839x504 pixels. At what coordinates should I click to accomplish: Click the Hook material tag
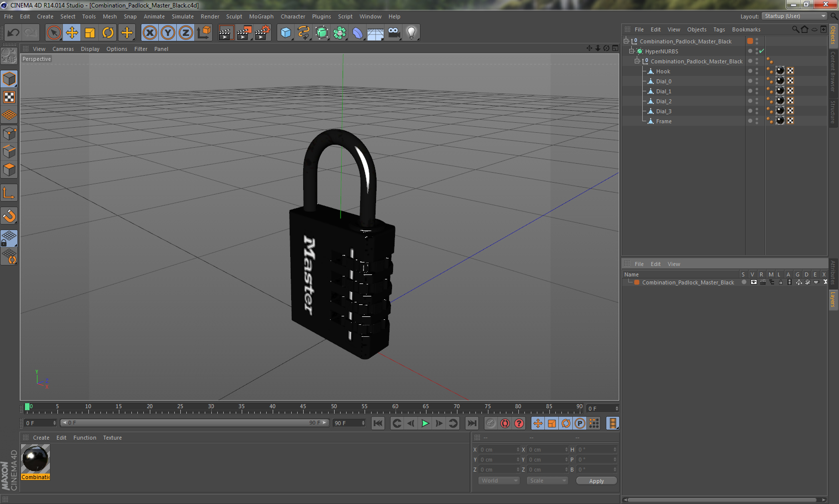click(x=781, y=71)
